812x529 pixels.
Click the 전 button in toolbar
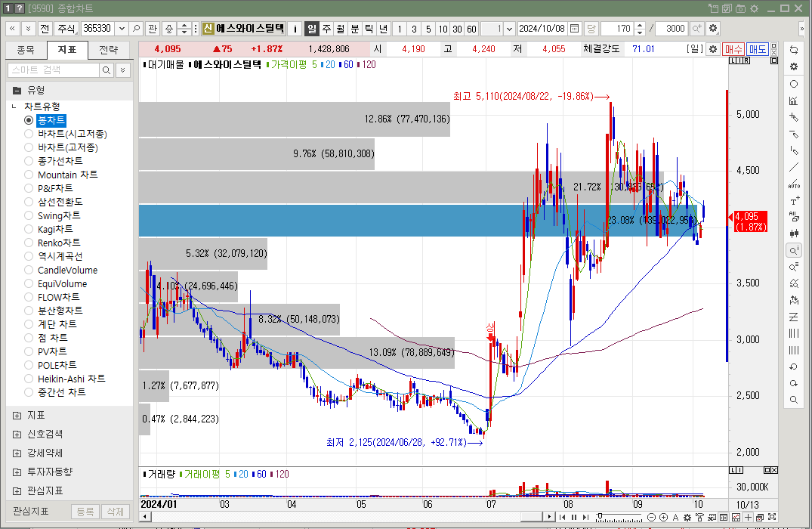coord(45,29)
